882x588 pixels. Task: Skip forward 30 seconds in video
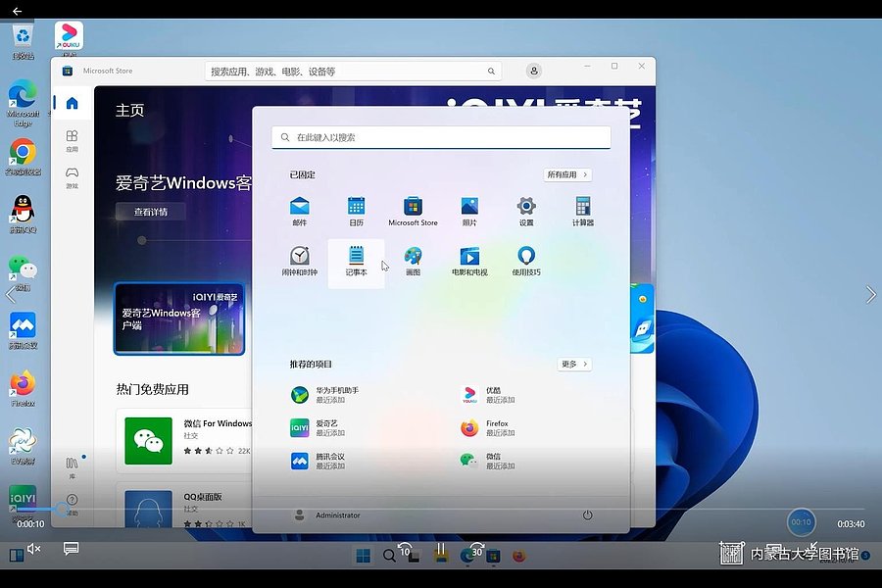477,550
